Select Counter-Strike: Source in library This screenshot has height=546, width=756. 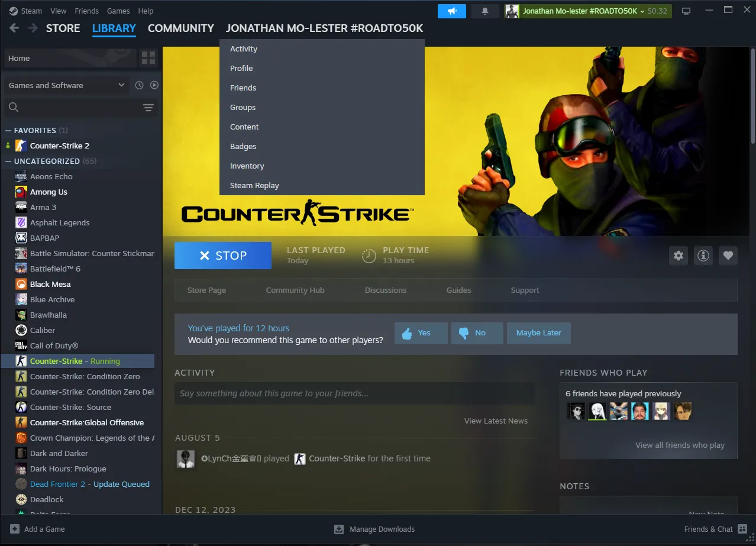pos(70,407)
